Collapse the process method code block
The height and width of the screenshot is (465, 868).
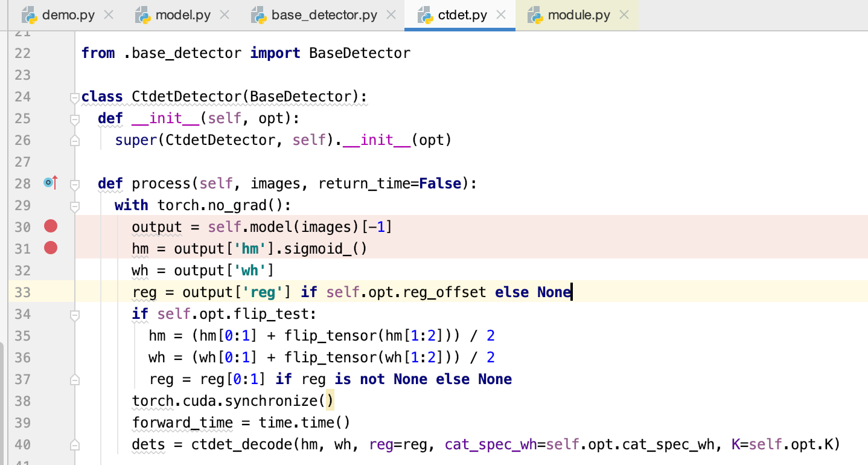(74, 183)
